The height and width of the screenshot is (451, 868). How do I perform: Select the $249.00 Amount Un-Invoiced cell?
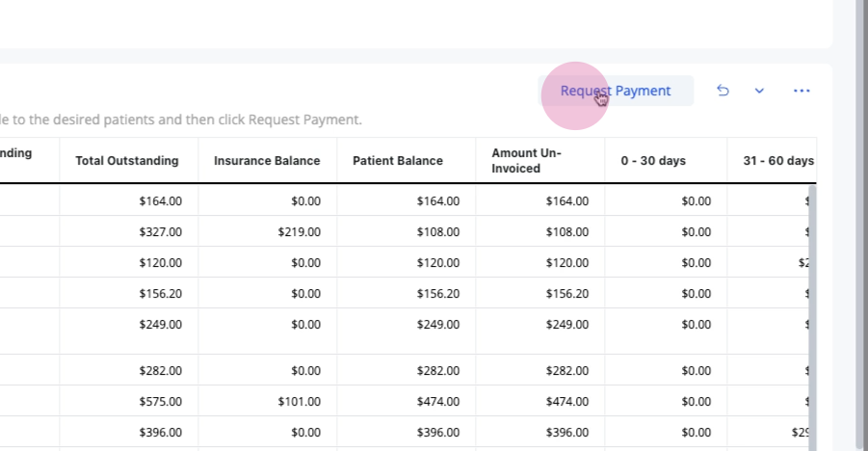click(540, 332)
